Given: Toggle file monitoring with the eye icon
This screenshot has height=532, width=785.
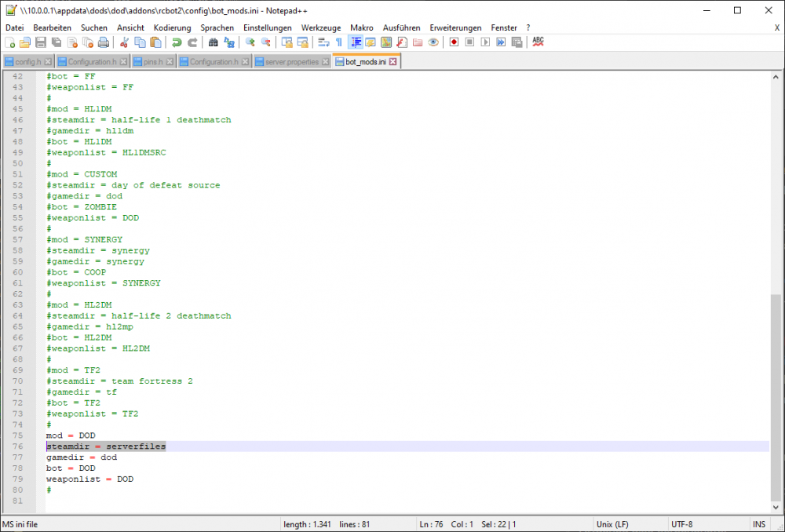Looking at the screenshot, I should click(x=433, y=42).
